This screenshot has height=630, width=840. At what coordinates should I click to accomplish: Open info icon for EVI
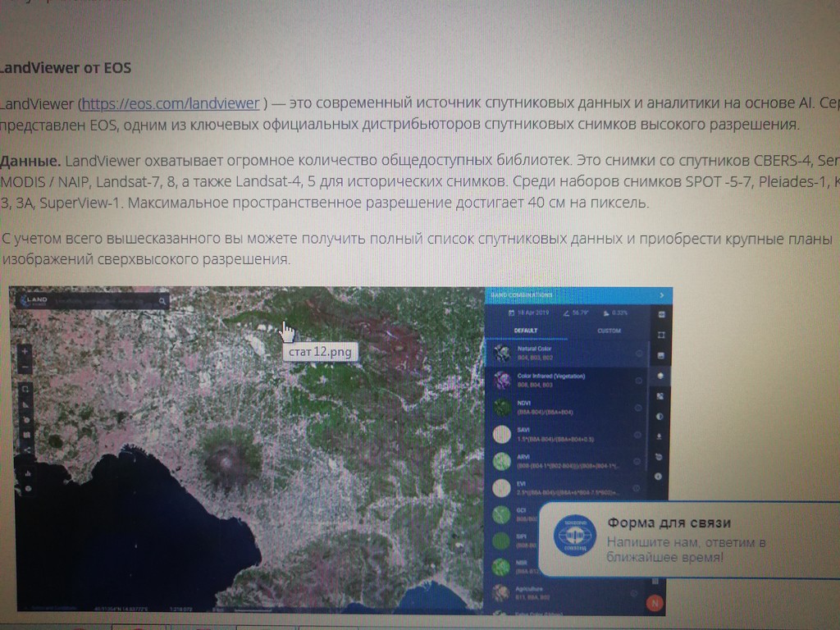[637, 489]
